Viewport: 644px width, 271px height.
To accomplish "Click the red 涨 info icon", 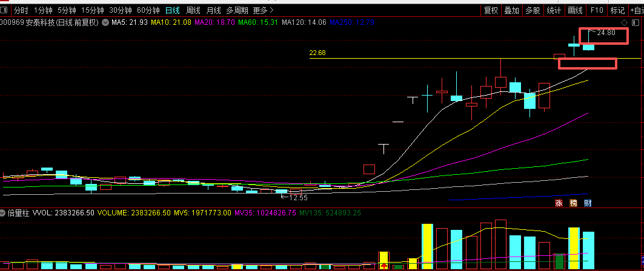I will (x=559, y=203).
